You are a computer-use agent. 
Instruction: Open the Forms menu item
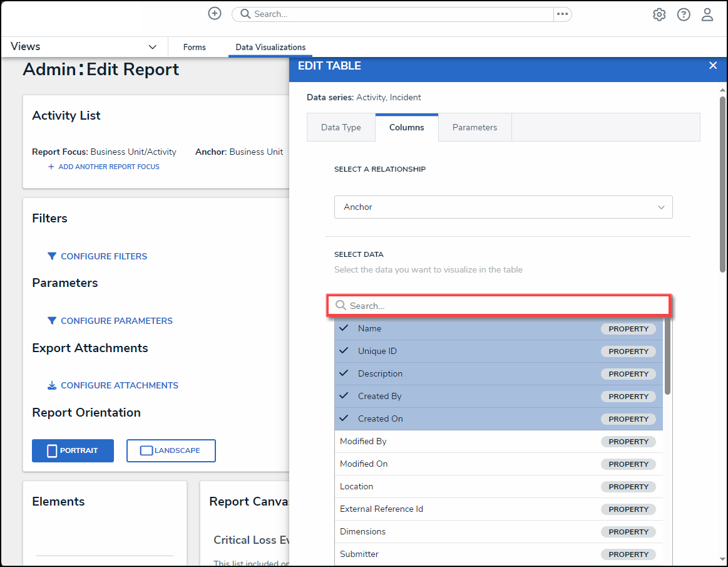[x=195, y=47]
